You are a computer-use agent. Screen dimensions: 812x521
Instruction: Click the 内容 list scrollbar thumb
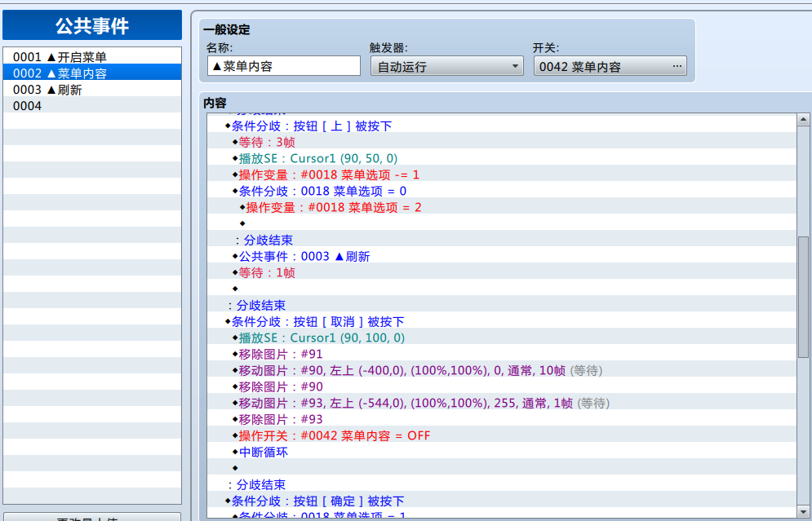coord(803,295)
